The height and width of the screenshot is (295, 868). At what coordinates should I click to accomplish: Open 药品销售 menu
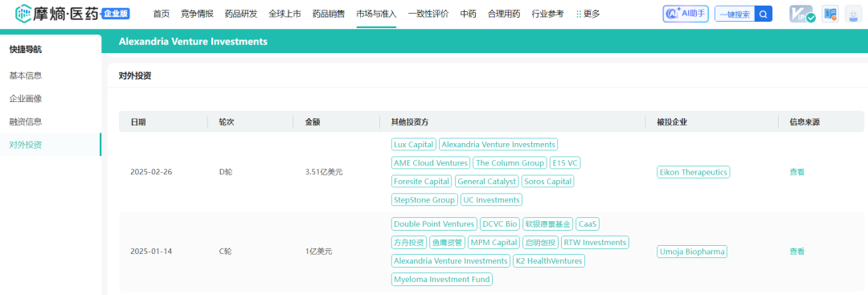[x=328, y=14]
